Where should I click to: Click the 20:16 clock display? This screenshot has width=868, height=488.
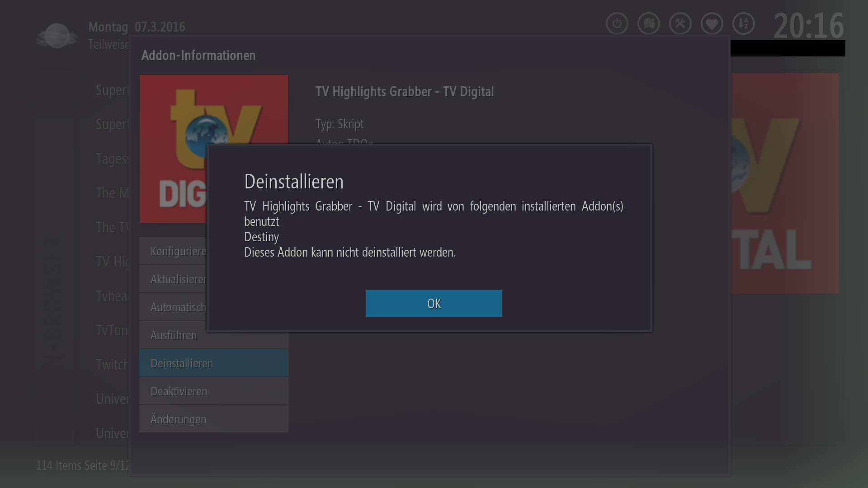point(808,26)
